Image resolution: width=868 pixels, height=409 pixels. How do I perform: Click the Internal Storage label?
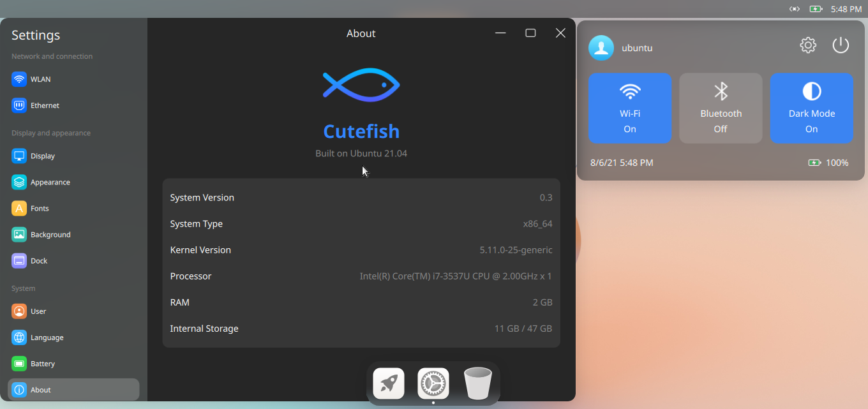click(x=204, y=329)
